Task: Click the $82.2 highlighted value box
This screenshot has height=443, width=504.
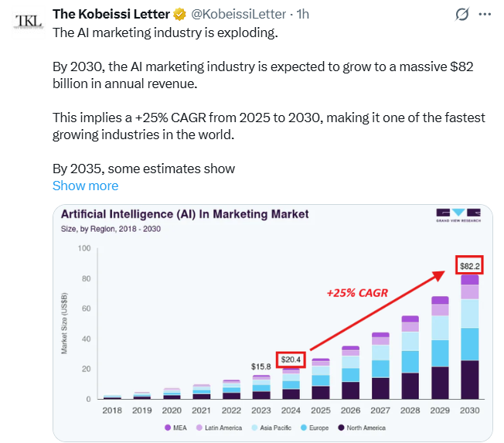Action: click(x=469, y=265)
